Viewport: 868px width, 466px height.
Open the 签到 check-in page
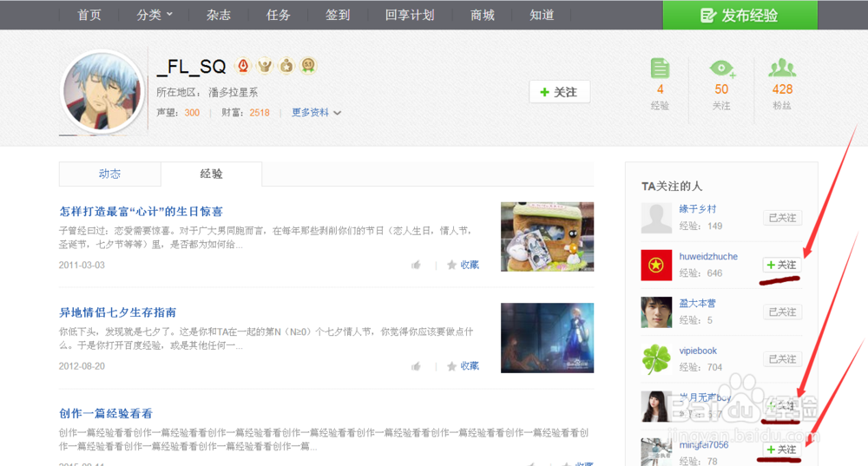(338, 15)
